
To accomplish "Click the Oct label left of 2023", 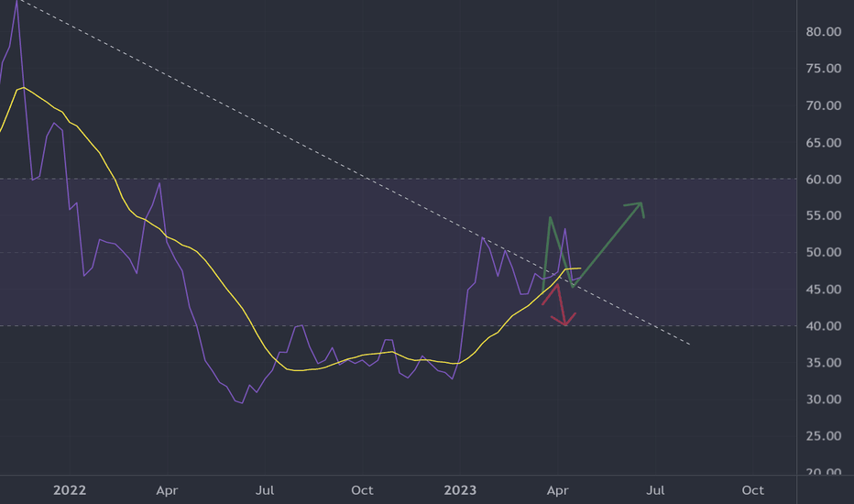I will [x=362, y=490].
